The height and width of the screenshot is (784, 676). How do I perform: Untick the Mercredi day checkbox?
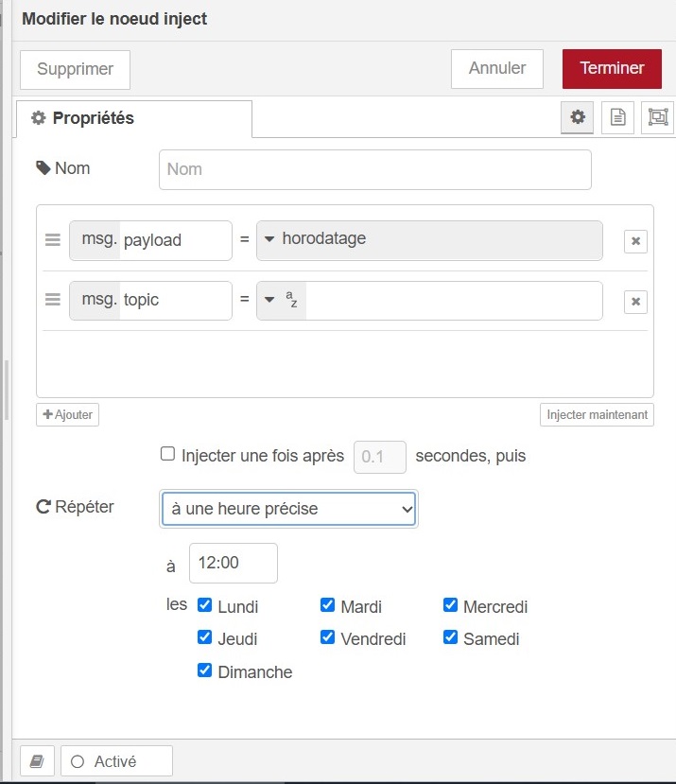[450, 605]
